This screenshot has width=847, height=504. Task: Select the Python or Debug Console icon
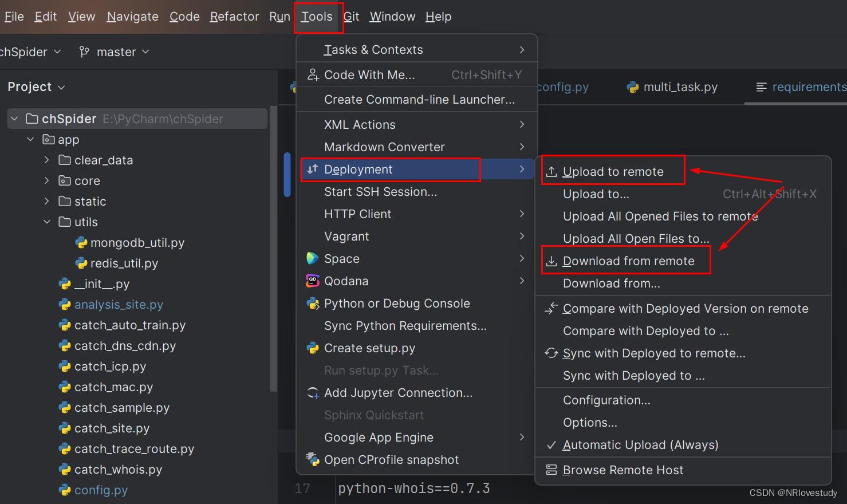312,303
